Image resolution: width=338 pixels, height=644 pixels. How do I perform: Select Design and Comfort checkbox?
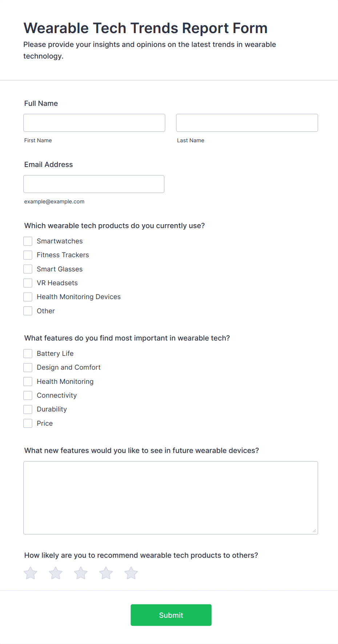28,367
